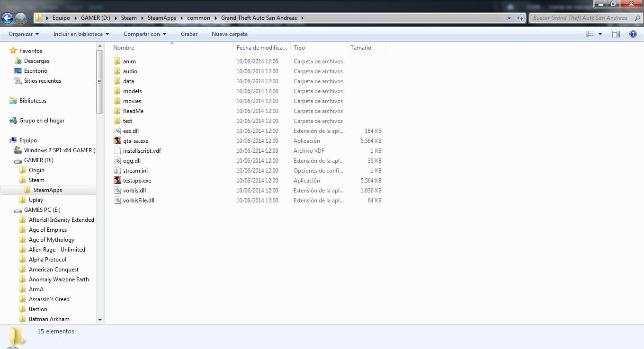Click the navigation pane scroll-up arrow
The width and height of the screenshot is (644, 349).
pyautogui.click(x=100, y=46)
